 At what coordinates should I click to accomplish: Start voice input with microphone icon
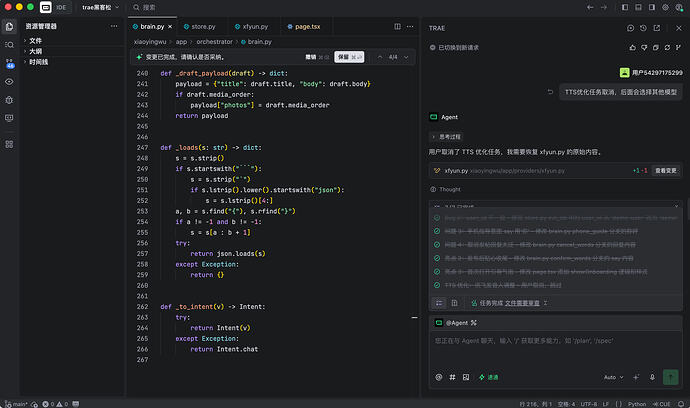tap(652, 377)
